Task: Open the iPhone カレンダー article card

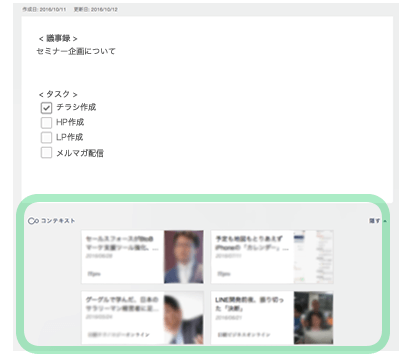Action: [x=272, y=257]
